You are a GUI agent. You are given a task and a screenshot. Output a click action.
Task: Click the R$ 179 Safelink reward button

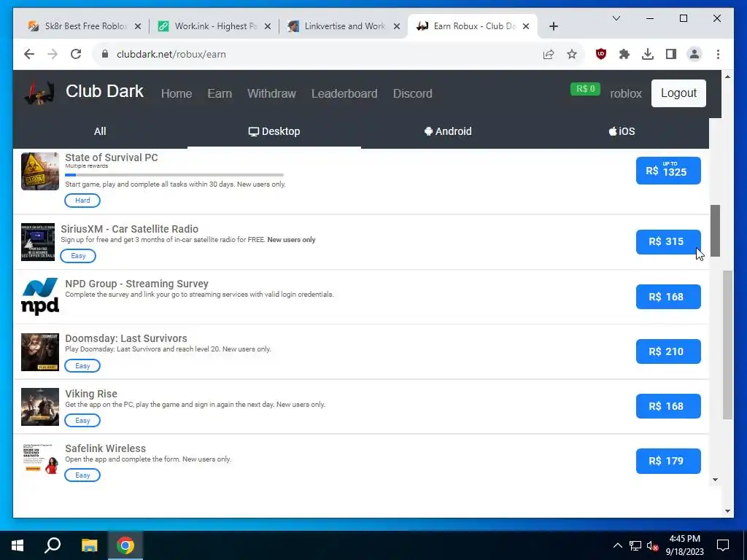click(668, 461)
